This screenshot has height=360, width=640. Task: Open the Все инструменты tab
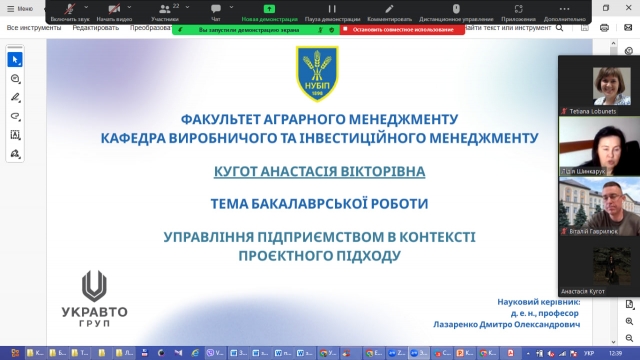pos(34,28)
